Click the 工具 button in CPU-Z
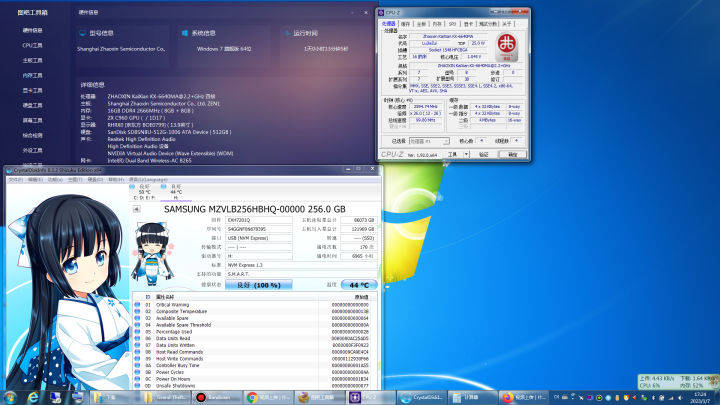720x405 pixels. (x=453, y=155)
